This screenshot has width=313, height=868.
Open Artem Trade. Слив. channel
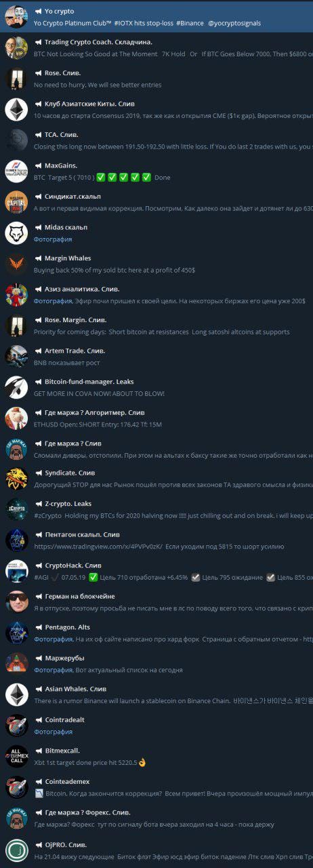click(156, 356)
